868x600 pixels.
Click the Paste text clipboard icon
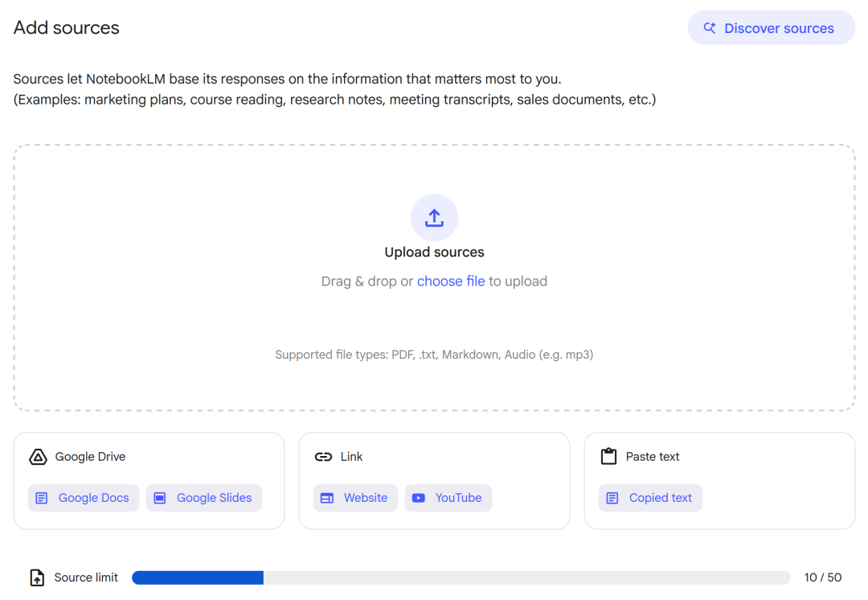608,456
